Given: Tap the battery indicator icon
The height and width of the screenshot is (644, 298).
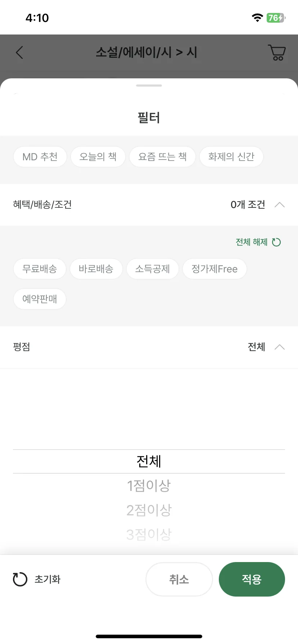Looking at the screenshot, I should point(276,18).
